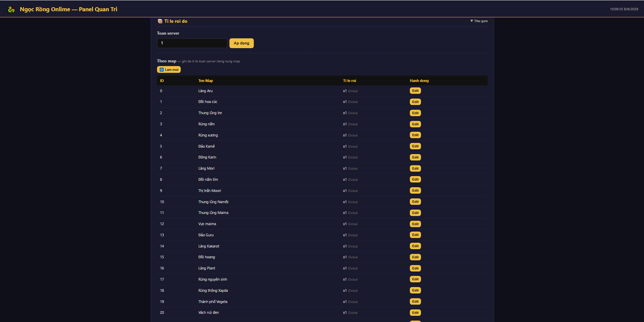644x322 pixels.
Task: Select the Rừng nấm map name
Action: pyautogui.click(x=206, y=124)
